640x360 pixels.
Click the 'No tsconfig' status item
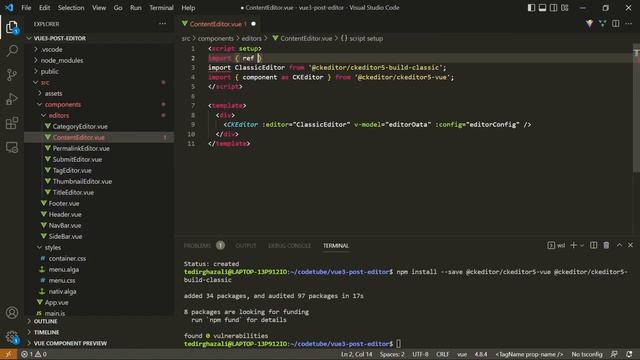click(587, 354)
